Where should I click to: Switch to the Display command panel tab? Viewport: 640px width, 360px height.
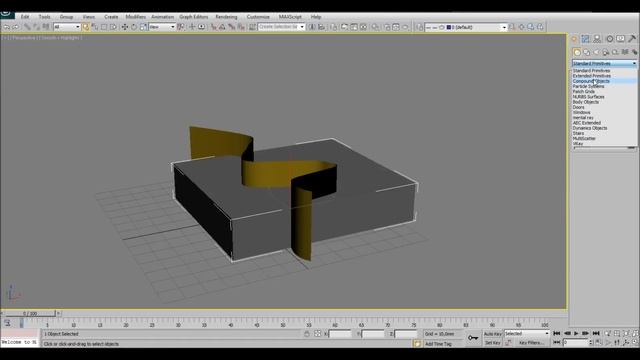tap(620, 39)
